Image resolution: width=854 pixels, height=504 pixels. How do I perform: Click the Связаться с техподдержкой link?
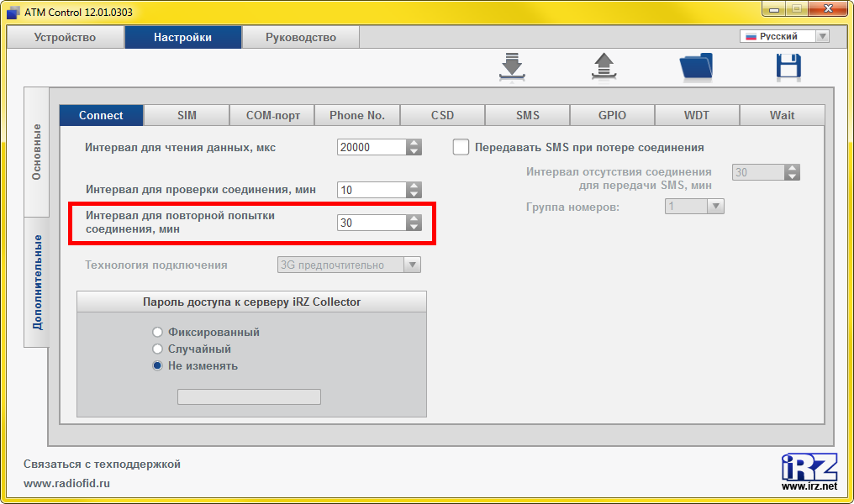[102, 464]
